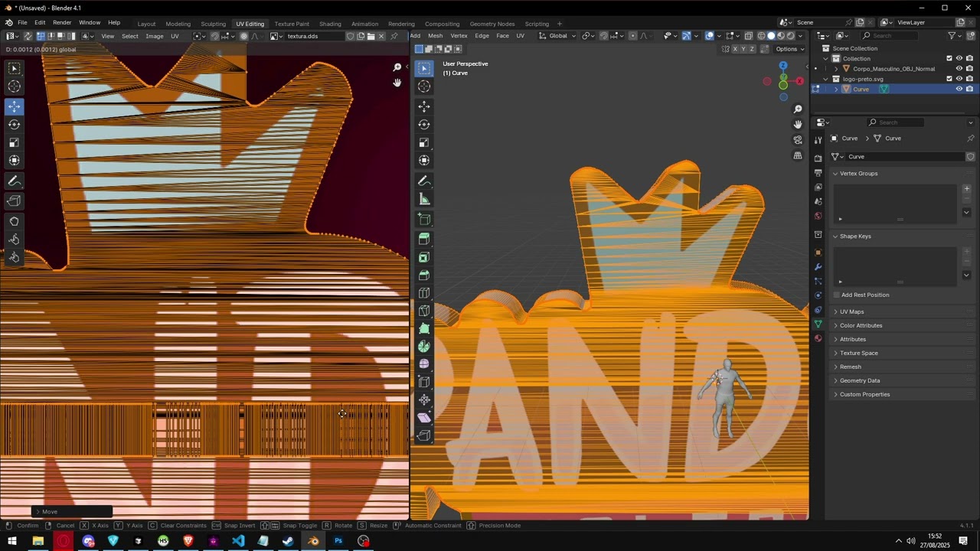Click the red X axis on navigation gizmo
This screenshot has width=980, height=551.
(800, 81)
